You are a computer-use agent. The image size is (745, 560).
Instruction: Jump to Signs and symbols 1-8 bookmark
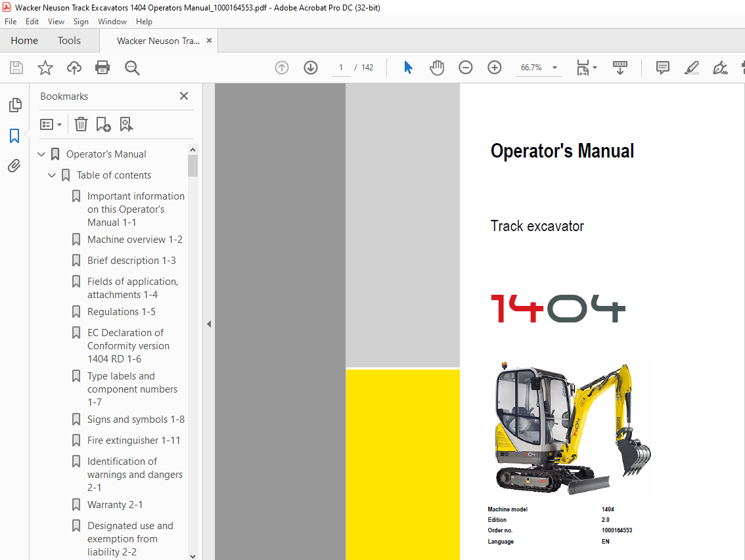click(x=136, y=420)
